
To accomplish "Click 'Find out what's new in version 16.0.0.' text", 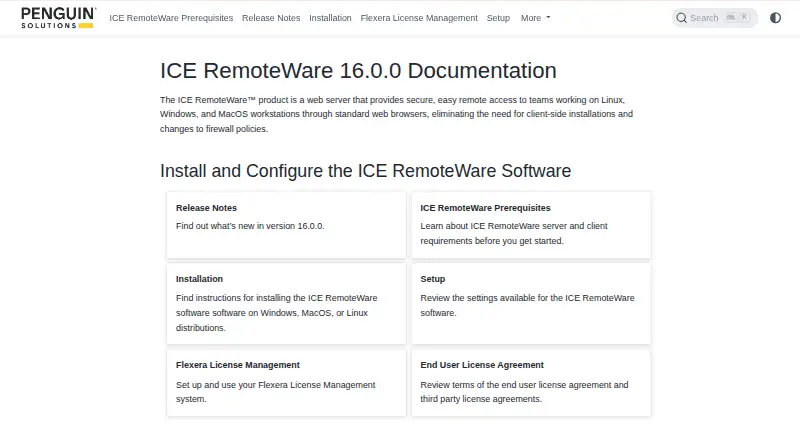I will point(250,226).
